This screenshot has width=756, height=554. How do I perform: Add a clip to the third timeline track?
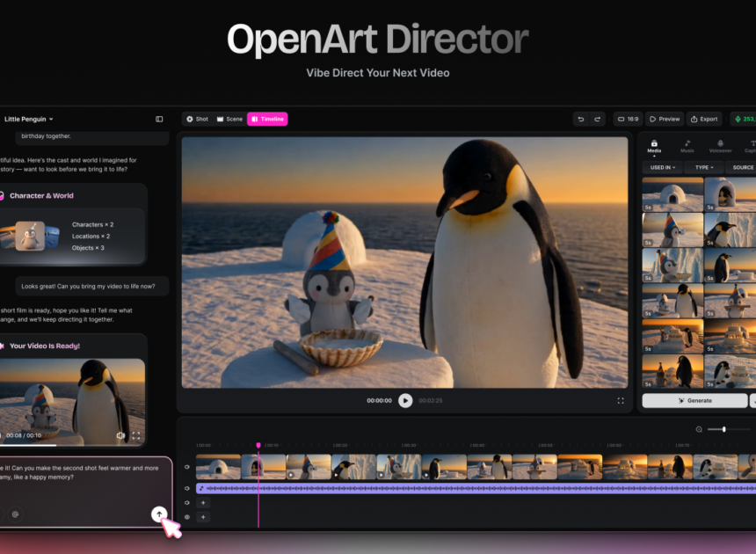(x=203, y=502)
